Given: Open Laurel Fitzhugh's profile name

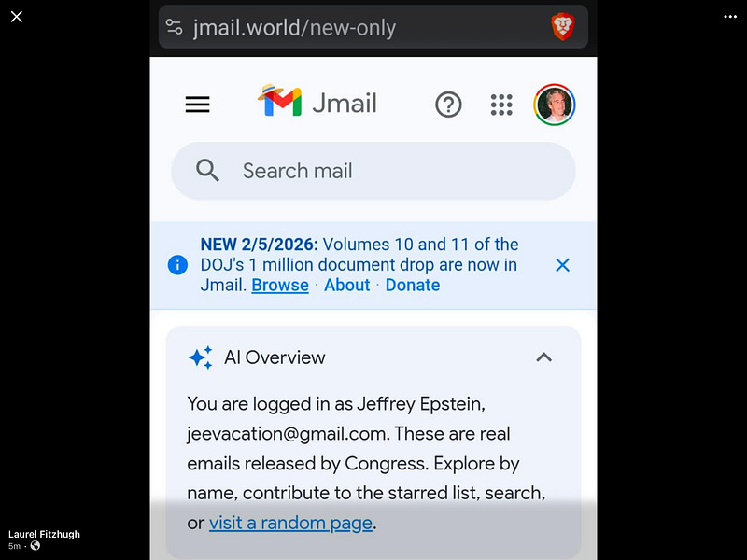Looking at the screenshot, I should 44,534.
